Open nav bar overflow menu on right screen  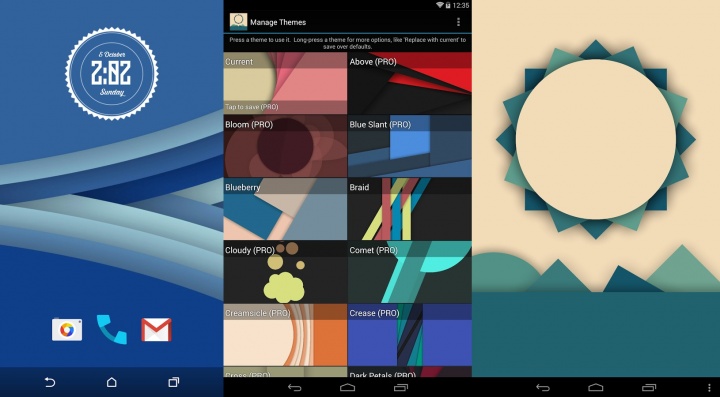pyautogui.click(x=709, y=388)
